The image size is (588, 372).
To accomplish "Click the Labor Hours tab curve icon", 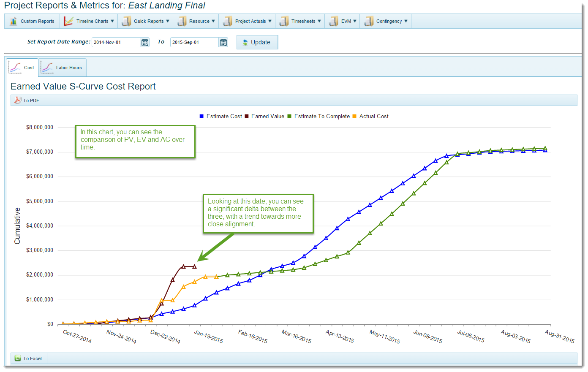I will point(47,68).
